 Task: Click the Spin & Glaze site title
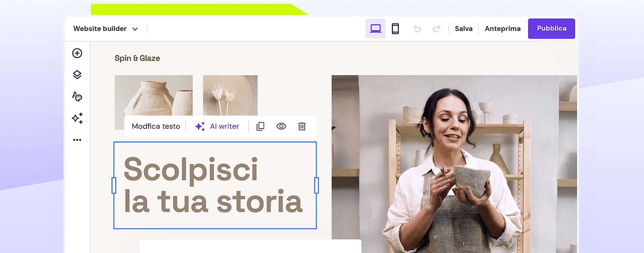pos(137,58)
